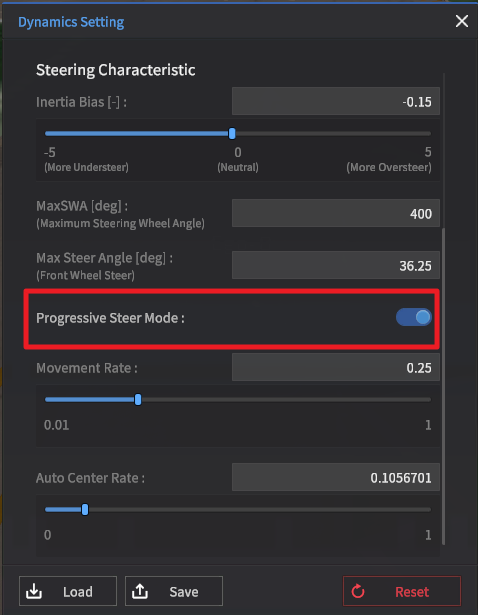Image resolution: width=478 pixels, height=615 pixels.
Task: Click the Inertia Bias slider handle
Action: 232,133
